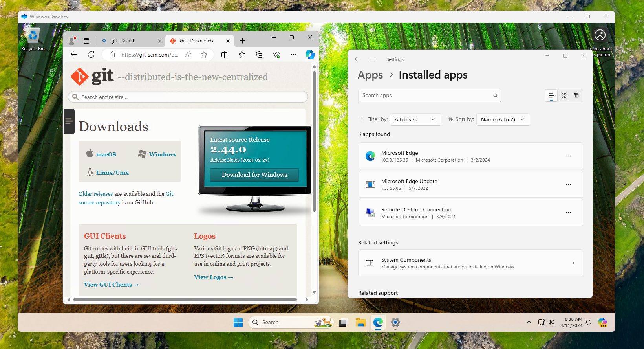Open Edge tab actions menu icon

86,41
